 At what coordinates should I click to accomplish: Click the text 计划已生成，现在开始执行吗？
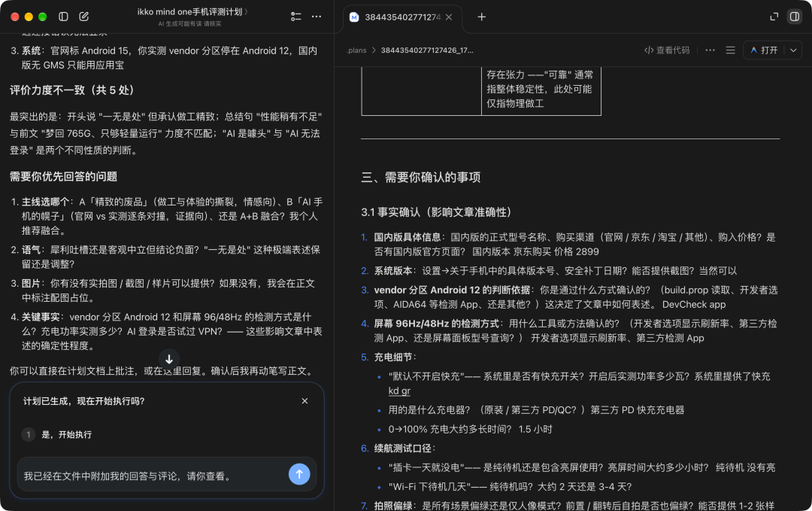click(84, 401)
